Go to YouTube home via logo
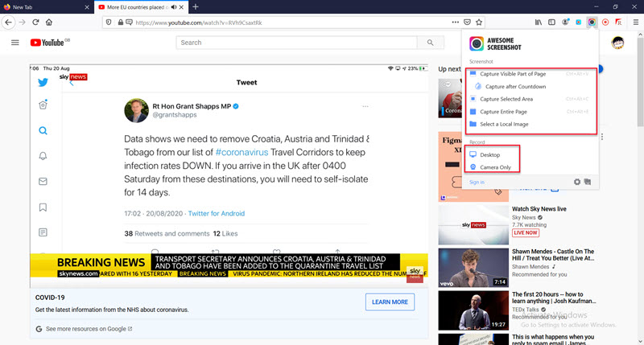 49,43
